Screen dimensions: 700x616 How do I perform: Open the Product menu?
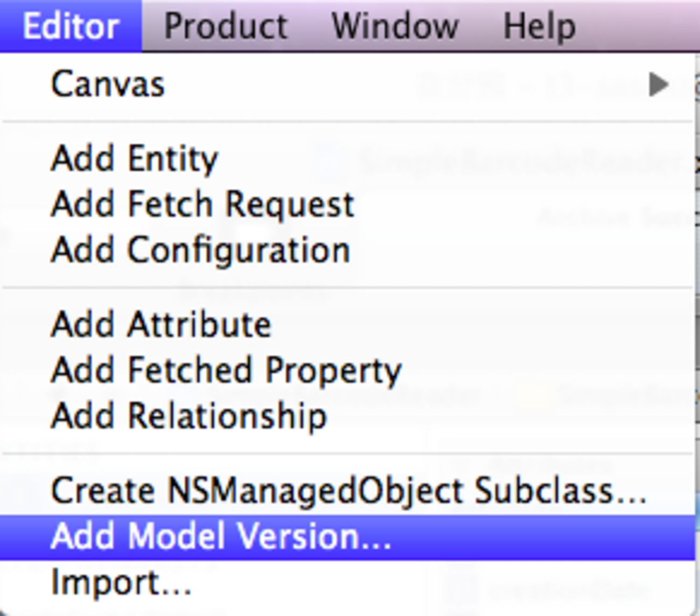point(226,26)
